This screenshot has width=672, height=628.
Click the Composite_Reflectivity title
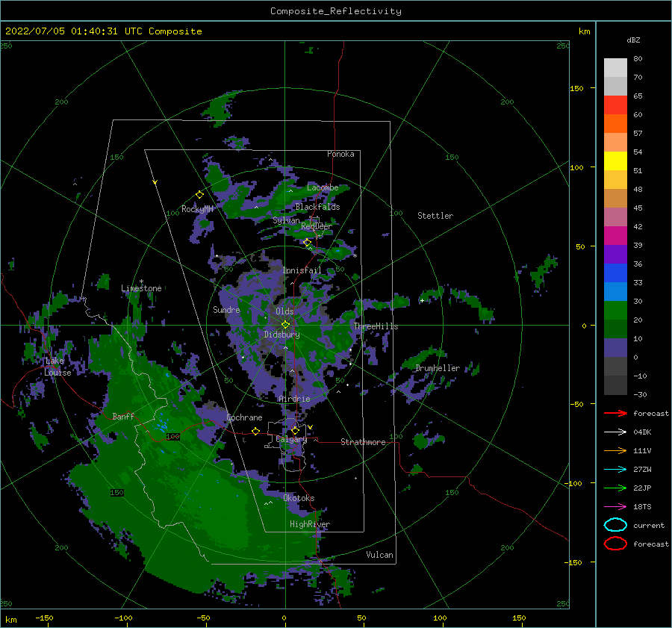tap(336, 11)
